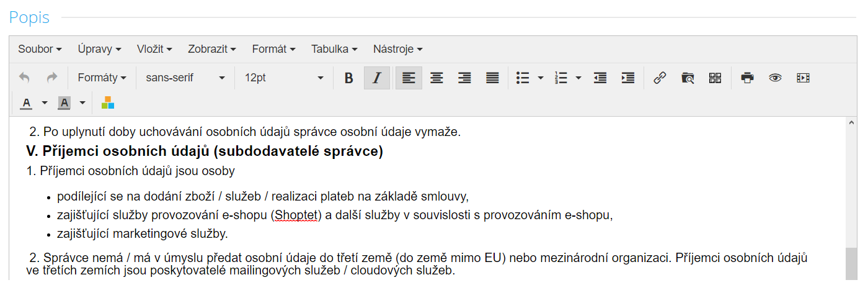Open background color picker arrow

pos(82,102)
